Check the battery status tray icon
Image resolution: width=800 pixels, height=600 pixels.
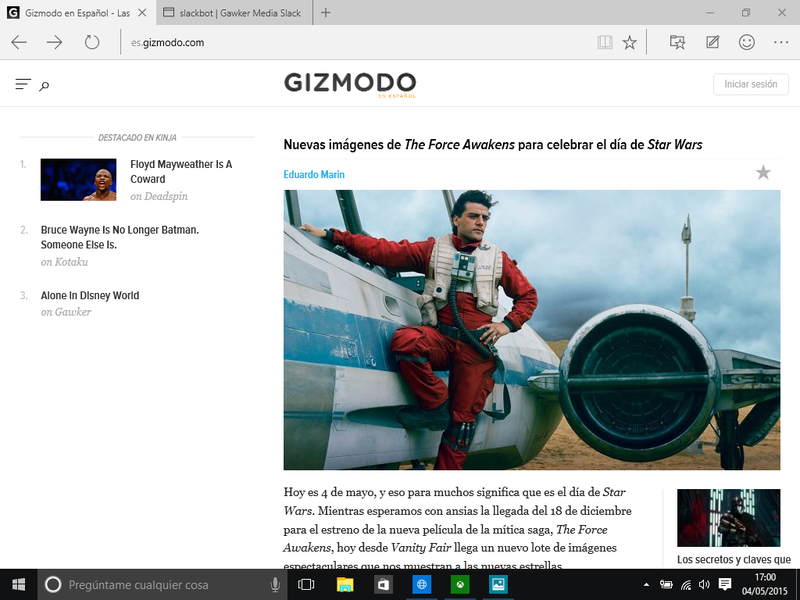click(x=666, y=585)
